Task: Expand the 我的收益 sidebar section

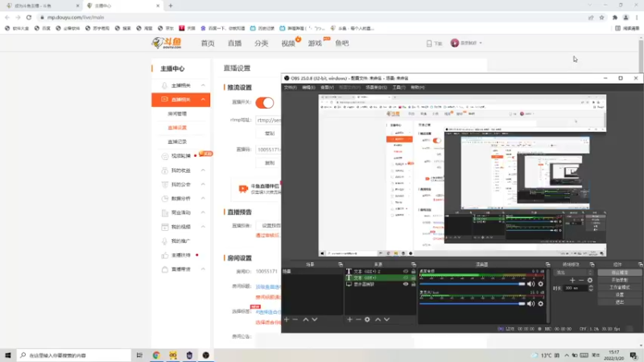Action: point(203,171)
